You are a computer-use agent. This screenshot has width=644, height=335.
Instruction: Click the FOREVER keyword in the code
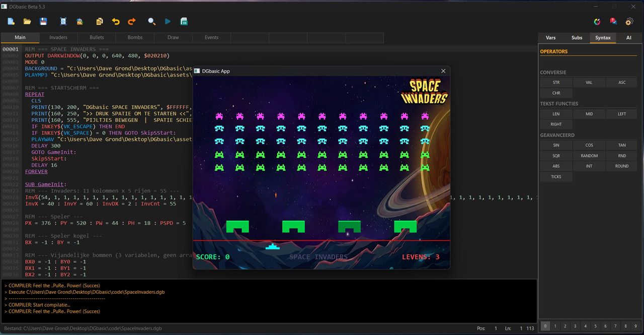coord(36,171)
